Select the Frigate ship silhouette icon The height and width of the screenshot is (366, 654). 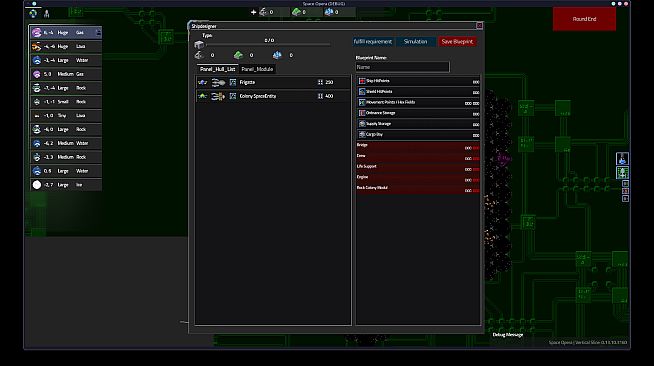218,83
